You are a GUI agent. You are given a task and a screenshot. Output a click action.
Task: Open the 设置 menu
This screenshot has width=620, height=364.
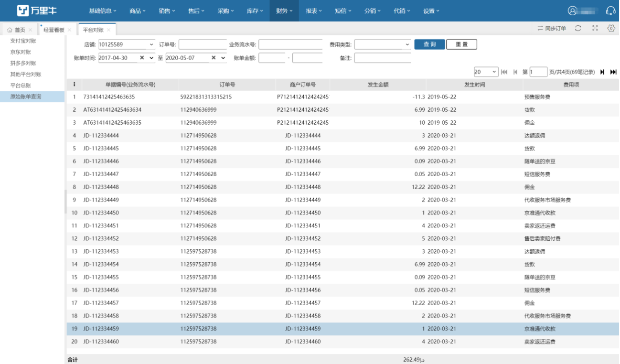click(431, 11)
